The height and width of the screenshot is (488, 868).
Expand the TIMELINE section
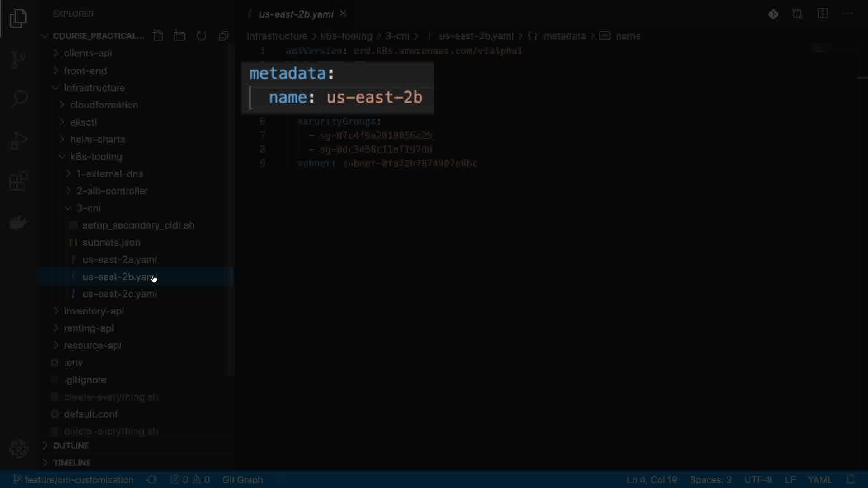pyautogui.click(x=72, y=463)
